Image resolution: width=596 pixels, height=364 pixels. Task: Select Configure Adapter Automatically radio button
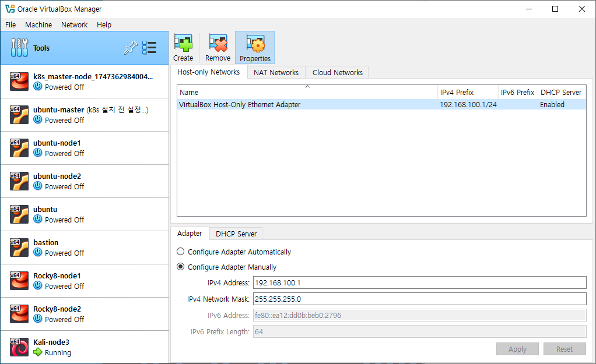coord(181,252)
